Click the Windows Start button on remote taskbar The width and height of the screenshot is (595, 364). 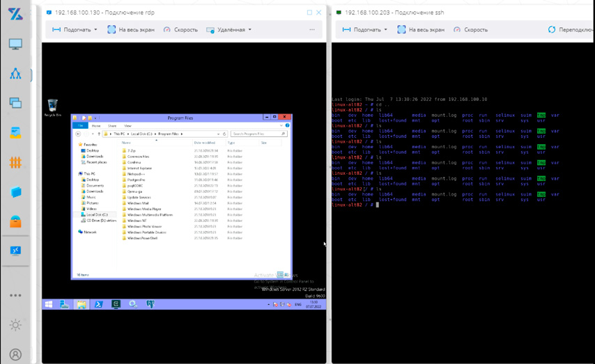[49, 304]
